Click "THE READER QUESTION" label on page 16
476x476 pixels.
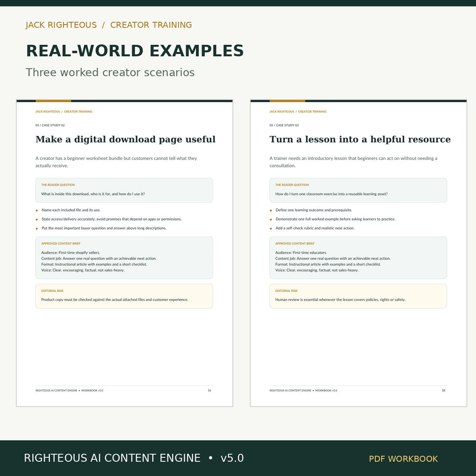[58, 185]
